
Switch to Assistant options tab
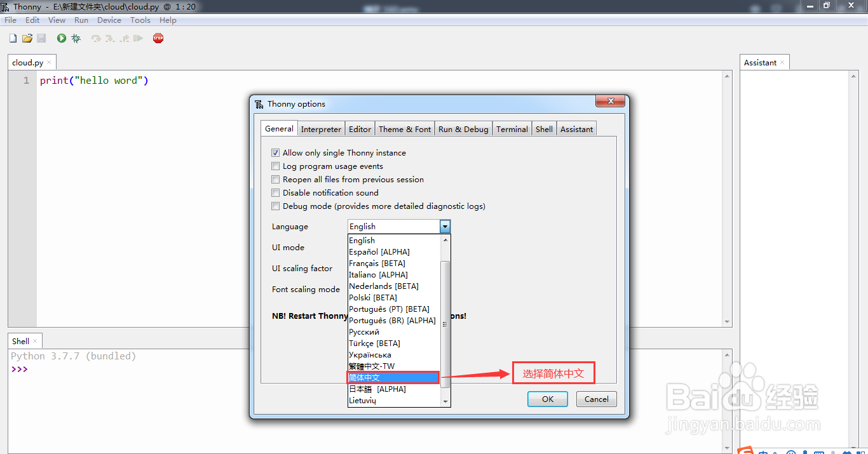click(x=576, y=129)
